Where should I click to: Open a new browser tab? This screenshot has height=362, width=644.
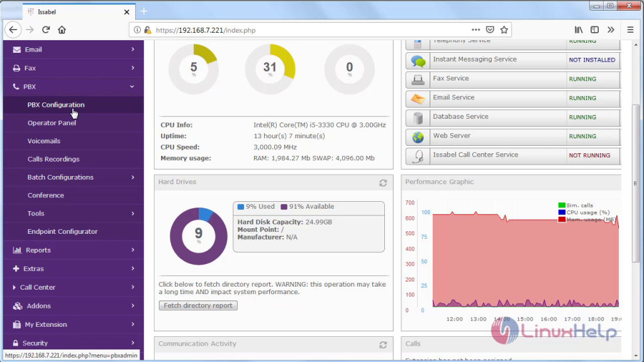point(144,11)
